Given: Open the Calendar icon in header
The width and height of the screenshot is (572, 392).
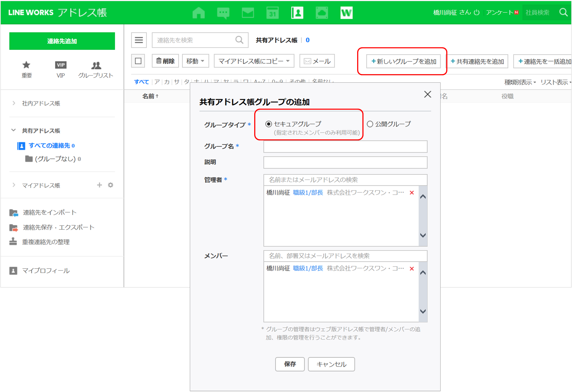Looking at the screenshot, I should pyautogui.click(x=273, y=13).
